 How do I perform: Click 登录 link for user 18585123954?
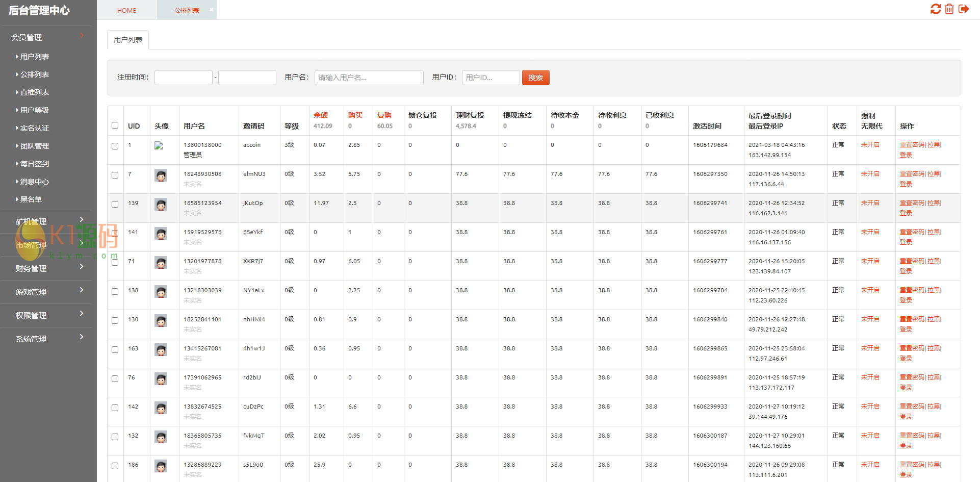point(906,213)
